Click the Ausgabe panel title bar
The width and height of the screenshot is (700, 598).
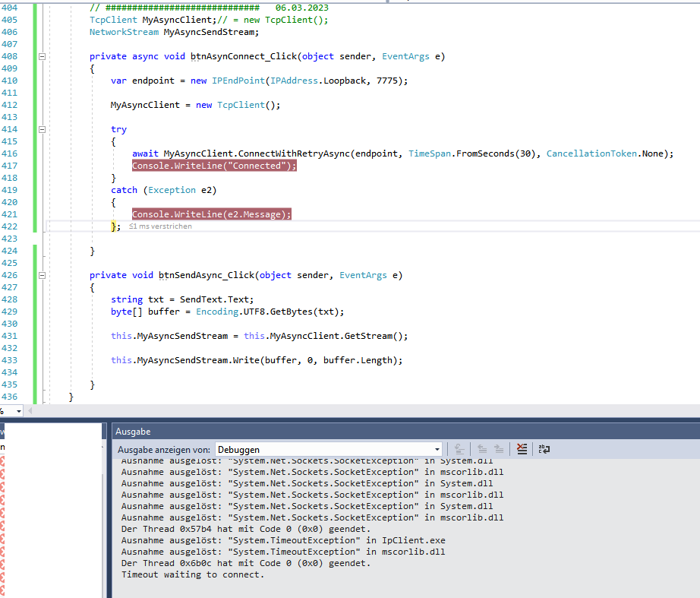pyautogui.click(x=405, y=432)
